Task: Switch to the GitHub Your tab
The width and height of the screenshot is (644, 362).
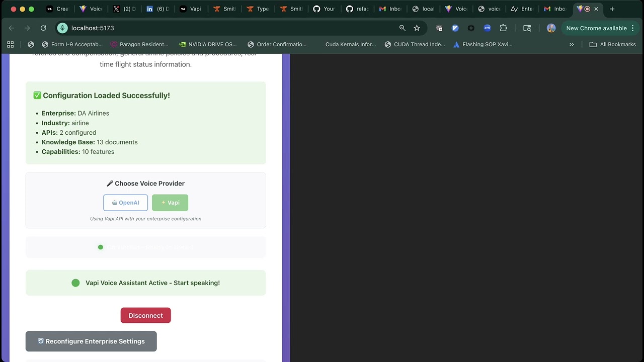Action: point(324,9)
